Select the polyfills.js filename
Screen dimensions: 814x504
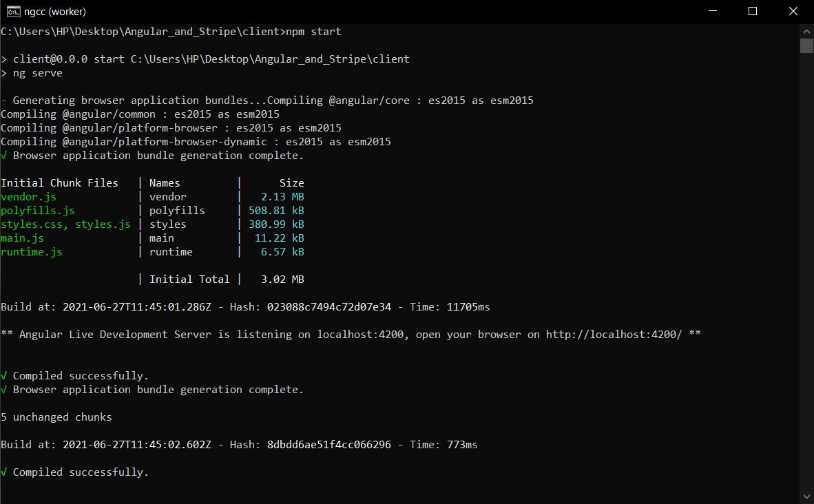tap(37, 210)
